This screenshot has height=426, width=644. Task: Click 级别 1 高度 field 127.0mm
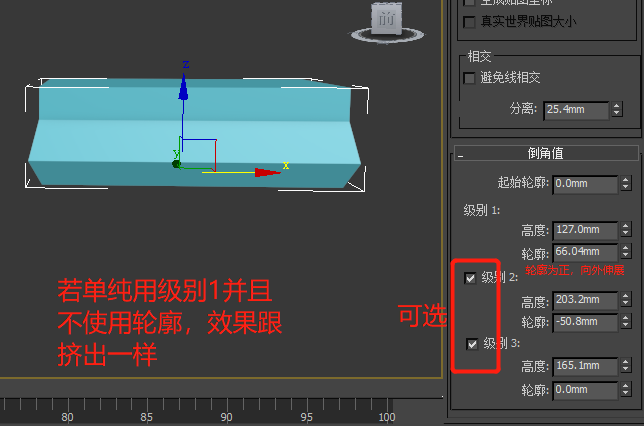[x=585, y=230]
